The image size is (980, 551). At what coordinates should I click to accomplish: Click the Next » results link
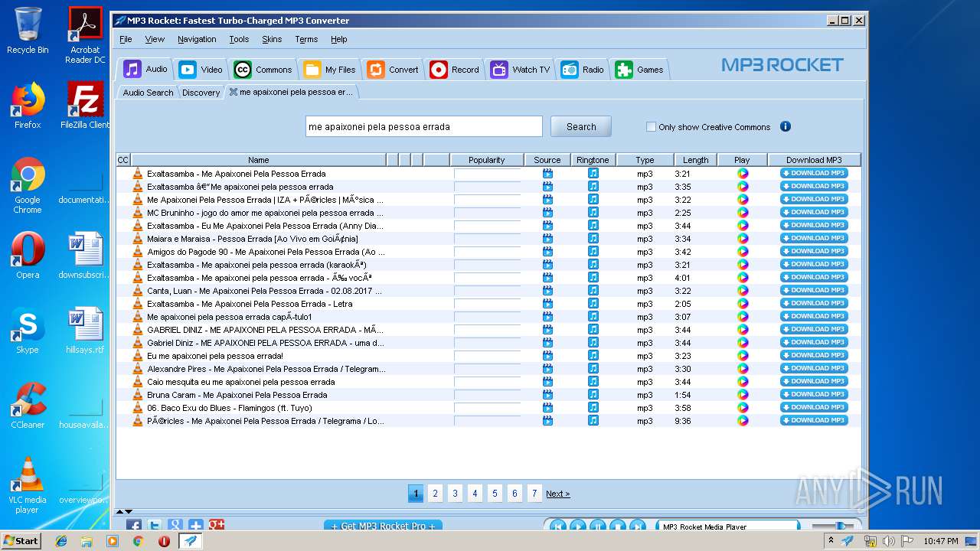557,494
